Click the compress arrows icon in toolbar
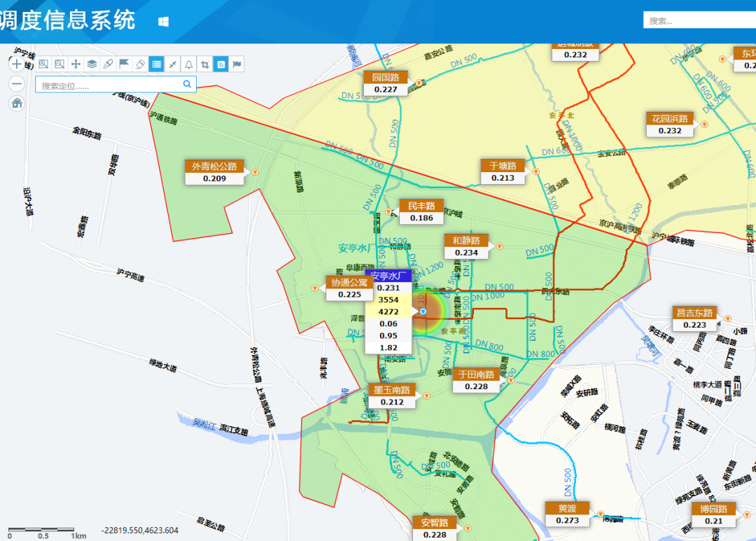The width and height of the screenshot is (756, 541). (x=172, y=64)
